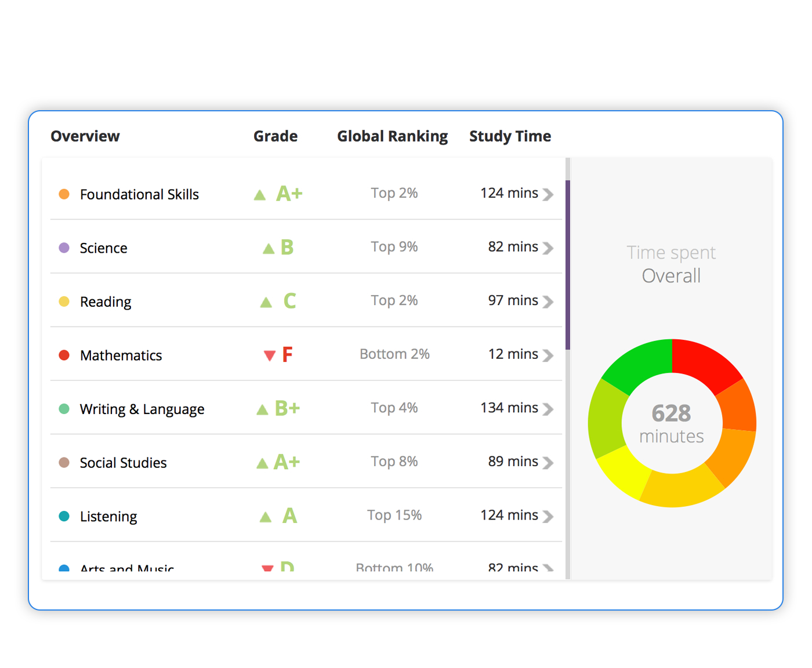The height and width of the screenshot is (668, 812).
Task: Sort by the Grade column header
Action: pyautogui.click(x=275, y=136)
